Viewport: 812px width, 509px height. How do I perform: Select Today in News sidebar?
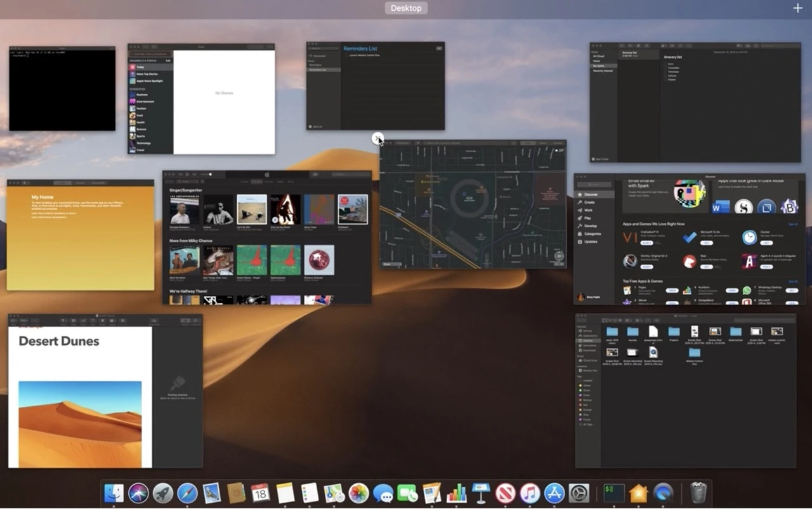coord(150,67)
